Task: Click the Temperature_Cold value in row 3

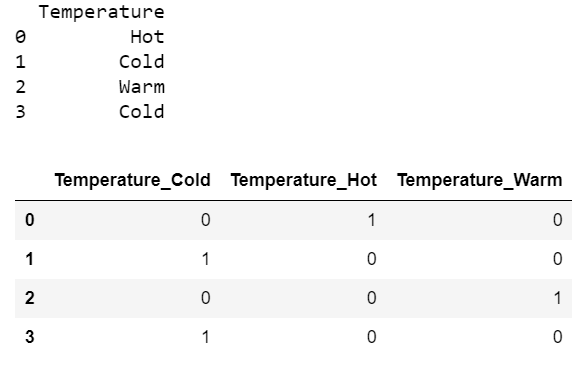Action: [206, 337]
